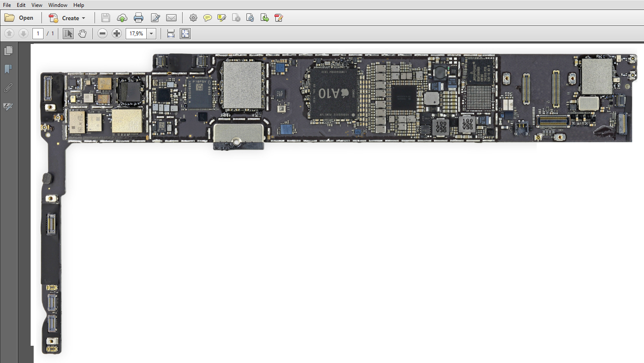The width and height of the screenshot is (644, 363).
Task: Zoom in with the plus button
Action: pyautogui.click(x=117, y=34)
